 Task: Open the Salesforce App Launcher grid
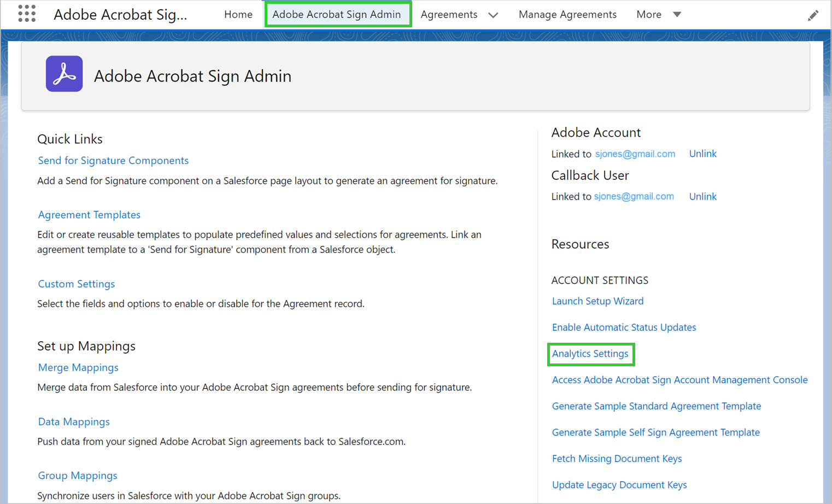(x=26, y=14)
